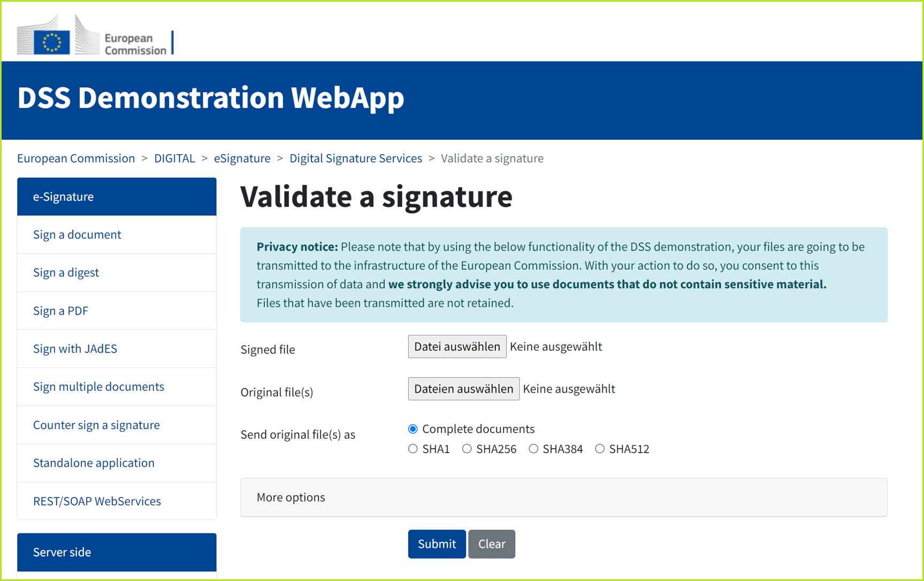This screenshot has height=581, width=924.
Task: Submit the signature validation form
Action: click(x=436, y=544)
